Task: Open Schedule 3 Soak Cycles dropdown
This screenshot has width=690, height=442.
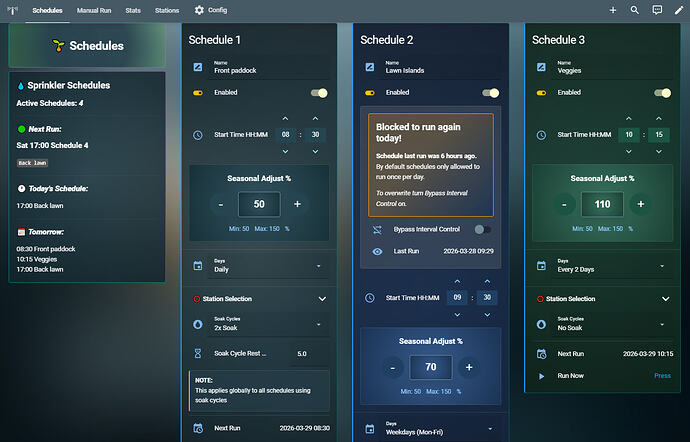Action: [x=612, y=324]
